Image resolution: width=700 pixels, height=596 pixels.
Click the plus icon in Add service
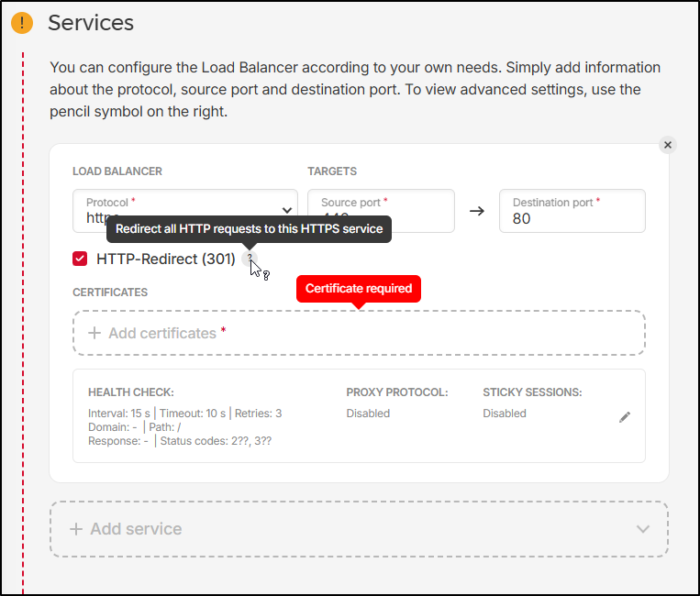(x=76, y=529)
